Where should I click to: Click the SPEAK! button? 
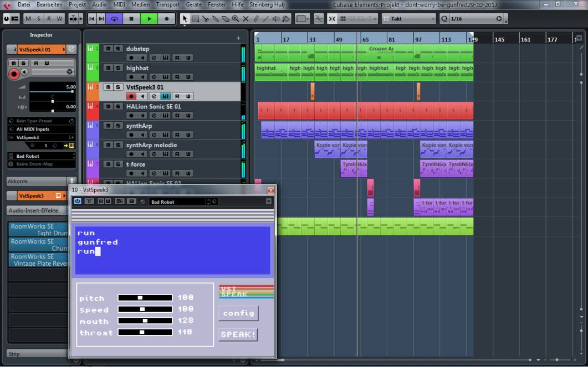238,334
